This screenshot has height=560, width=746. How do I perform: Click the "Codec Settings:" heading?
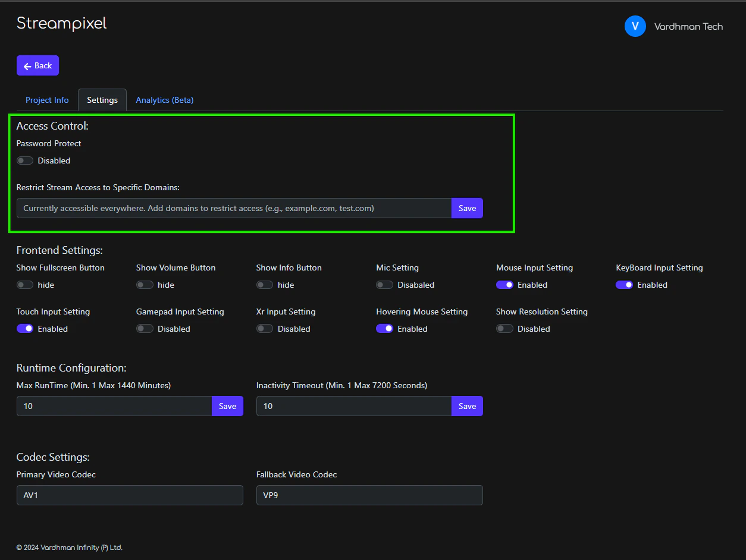53,457
